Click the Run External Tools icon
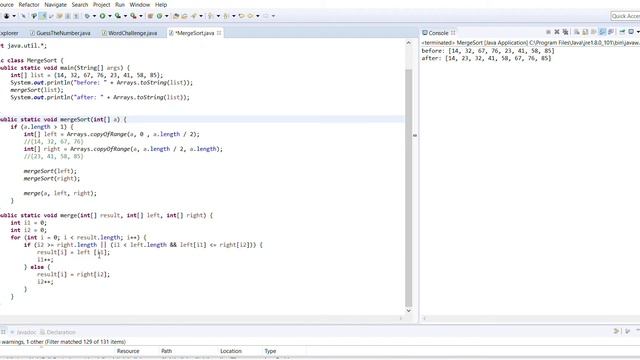The image size is (640, 360). (133, 16)
